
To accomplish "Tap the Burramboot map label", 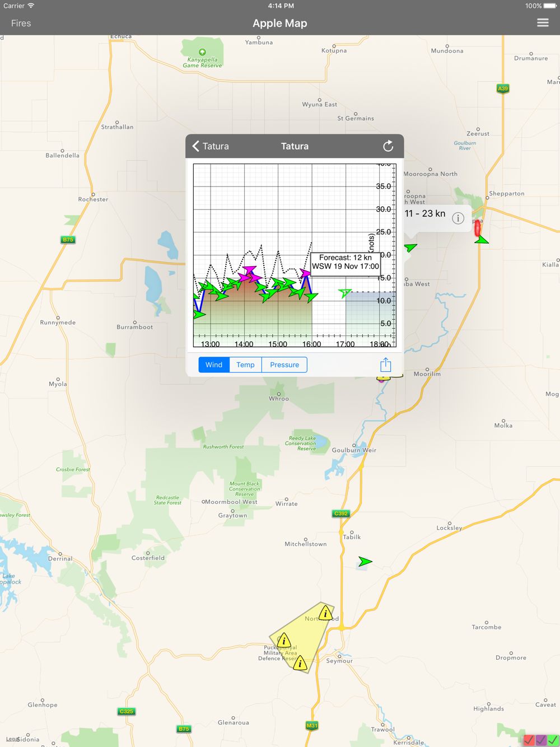I will pyautogui.click(x=134, y=327).
